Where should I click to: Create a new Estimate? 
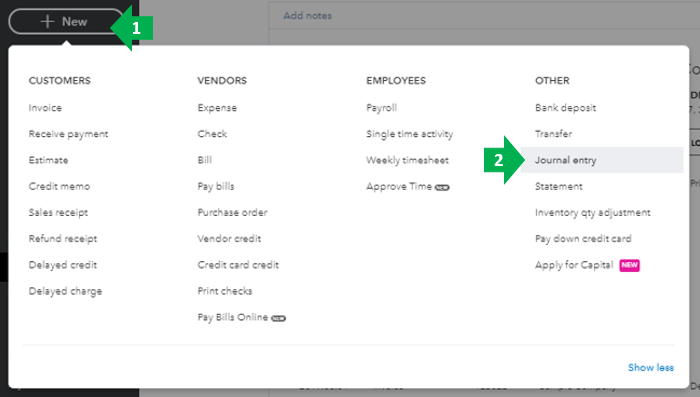click(x=48, y=160)
